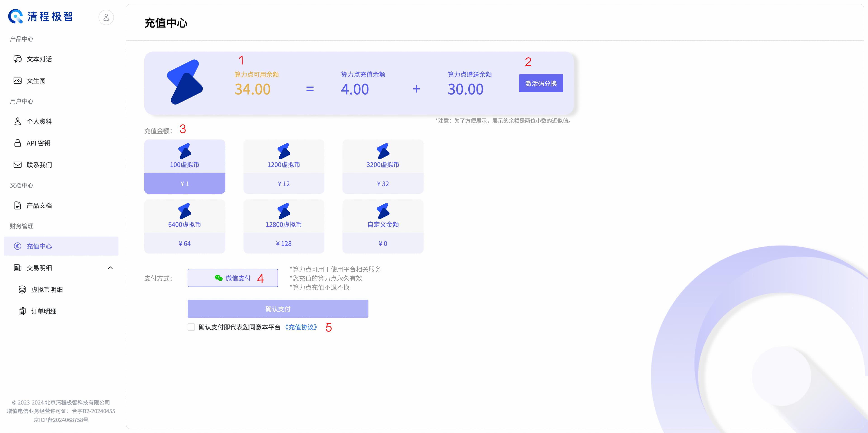Open 产品文档 document icon
Screen dimensions: 868x433
tap(18, 206)
